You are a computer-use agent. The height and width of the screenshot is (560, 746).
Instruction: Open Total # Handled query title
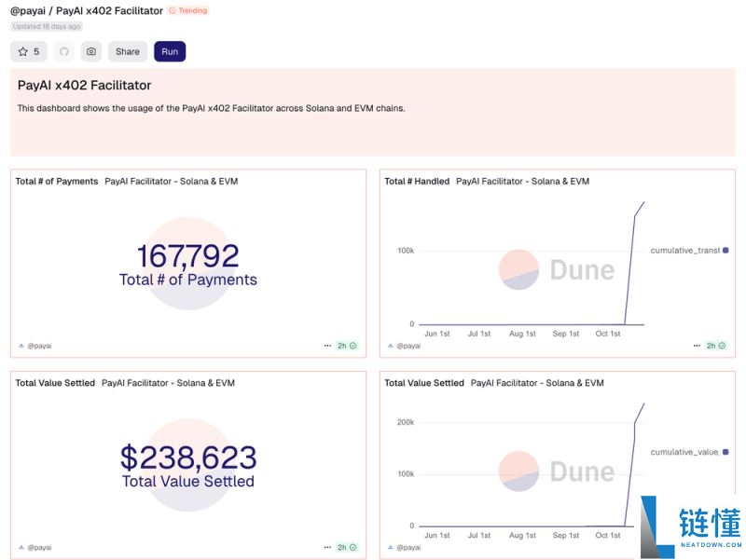(x=417, y=181)
